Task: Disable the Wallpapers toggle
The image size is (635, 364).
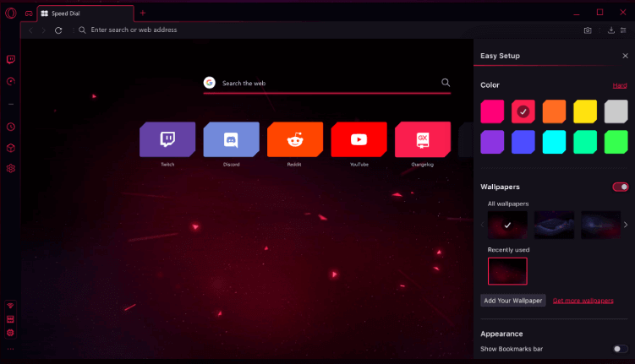Action: pos(621,187)
